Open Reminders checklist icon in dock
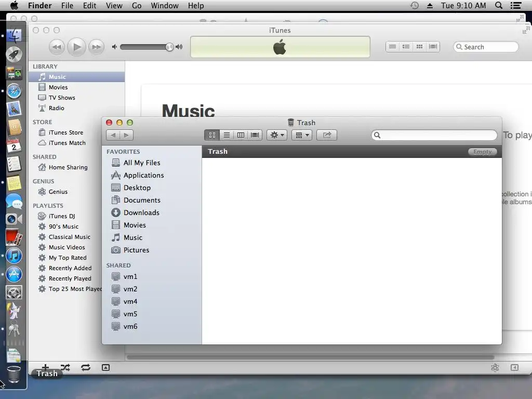Viewport: 532px width, 399px height. pyautogui.click(x=14, y=164)
